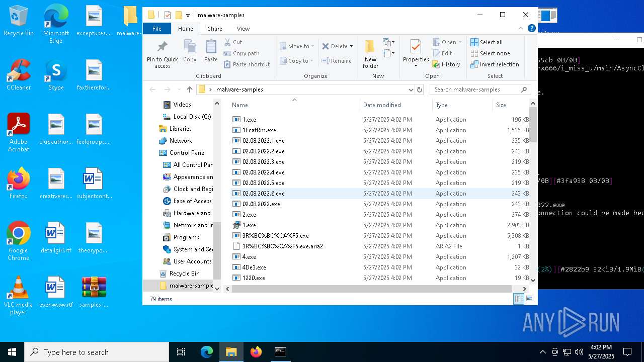Open Move to dropdown
Screen dimensions: 644x362
[297, 46]
